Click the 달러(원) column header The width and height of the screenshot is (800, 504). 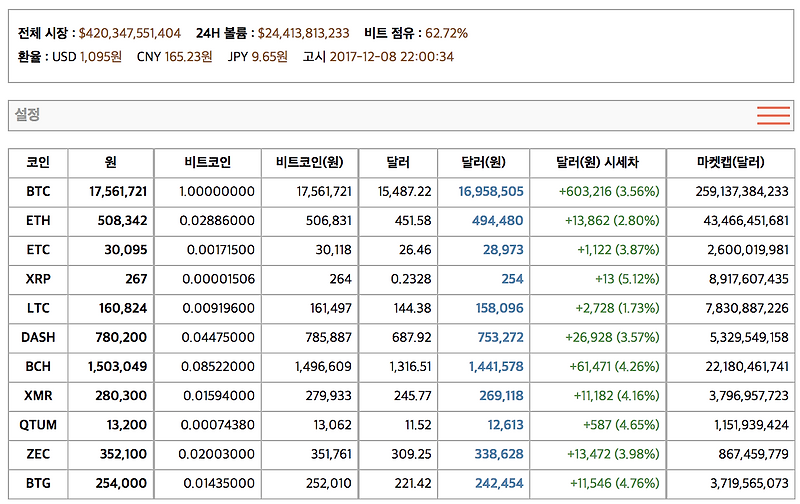coord(483,162)
